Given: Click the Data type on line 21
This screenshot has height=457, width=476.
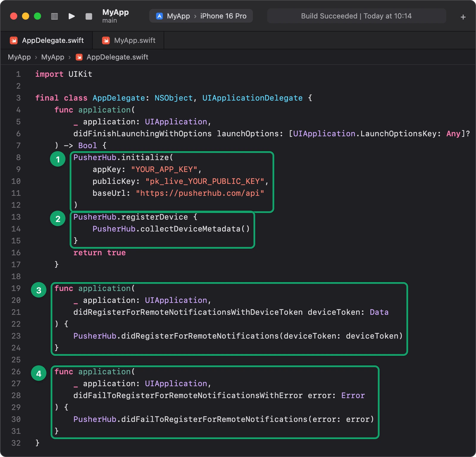Looking at the screenshot, I should pyautogui.click(x=379, y=312).
